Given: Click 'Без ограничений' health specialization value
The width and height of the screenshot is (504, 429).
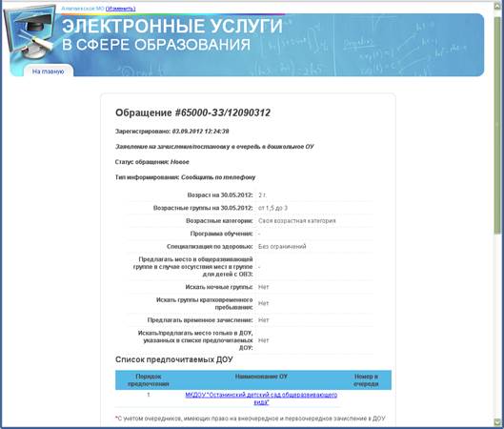Looking at the screenshot, I should pos(282,247).
